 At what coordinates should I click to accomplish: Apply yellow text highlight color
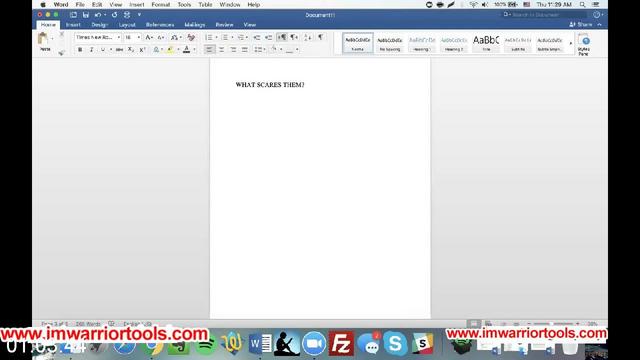pos(170,50)
